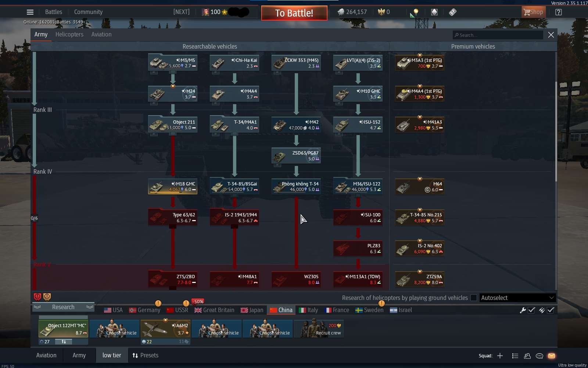
Task: Click the research tree vertical scrollbar
Action: coord(556,131)
